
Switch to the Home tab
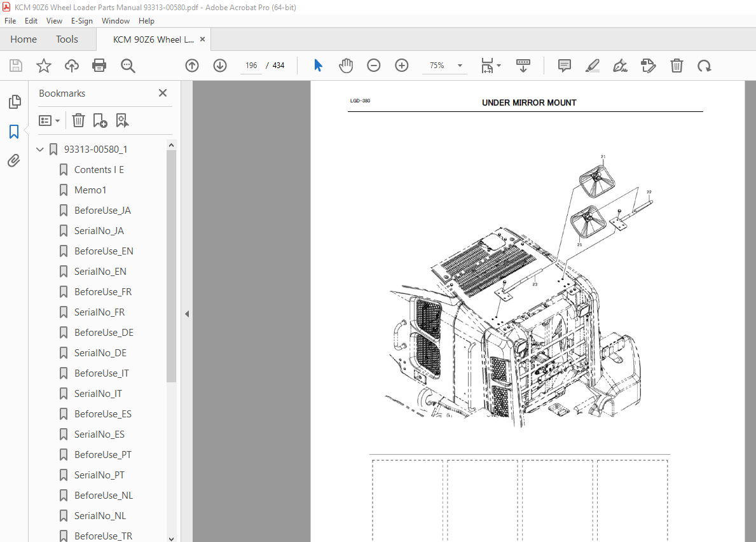[24, 39]
